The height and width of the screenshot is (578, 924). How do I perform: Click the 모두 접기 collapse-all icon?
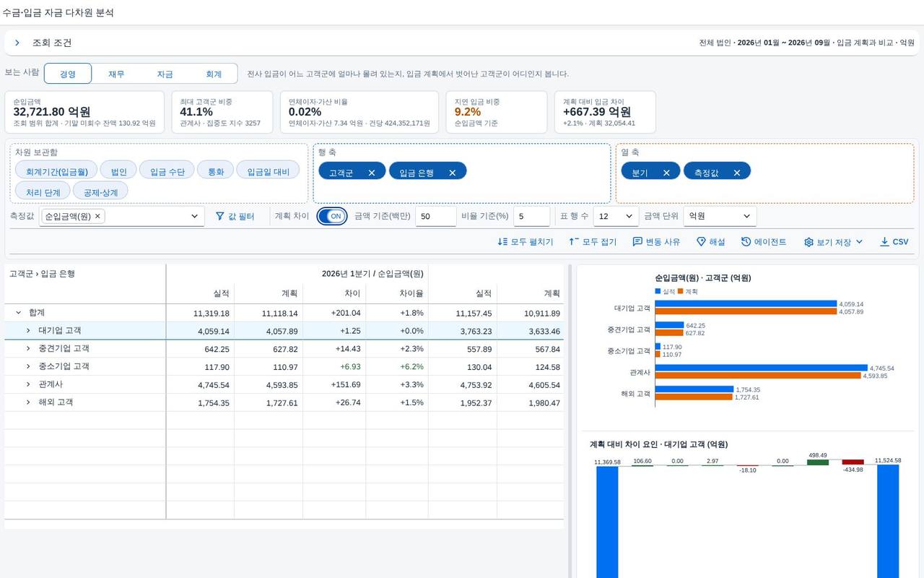point(574,242)
